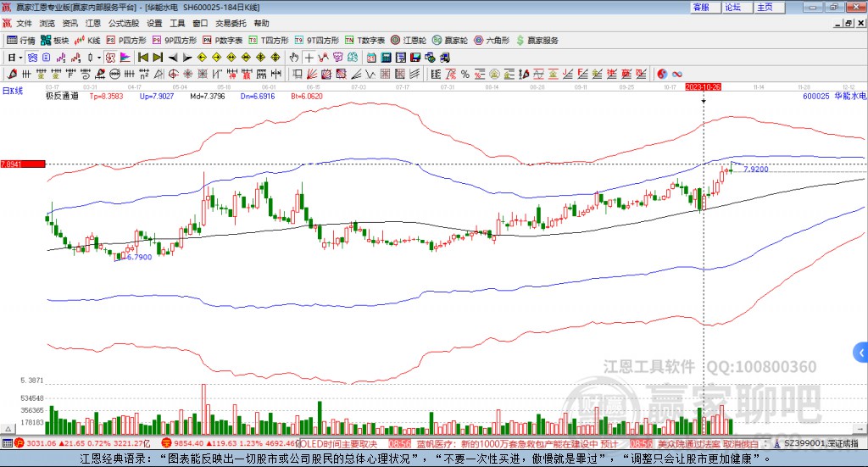Toggle the crosshair cursor tool
Viewport: 868px width, 467px height.
click(309, 58)
